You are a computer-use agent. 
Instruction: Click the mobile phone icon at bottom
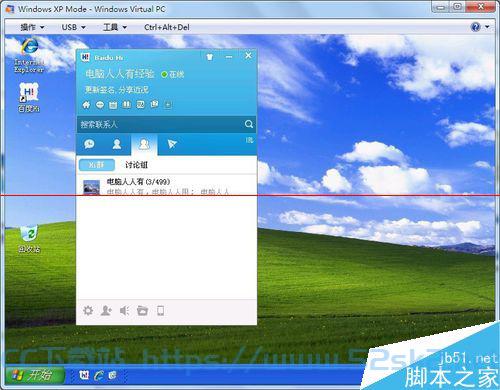(x=160, y=311)
